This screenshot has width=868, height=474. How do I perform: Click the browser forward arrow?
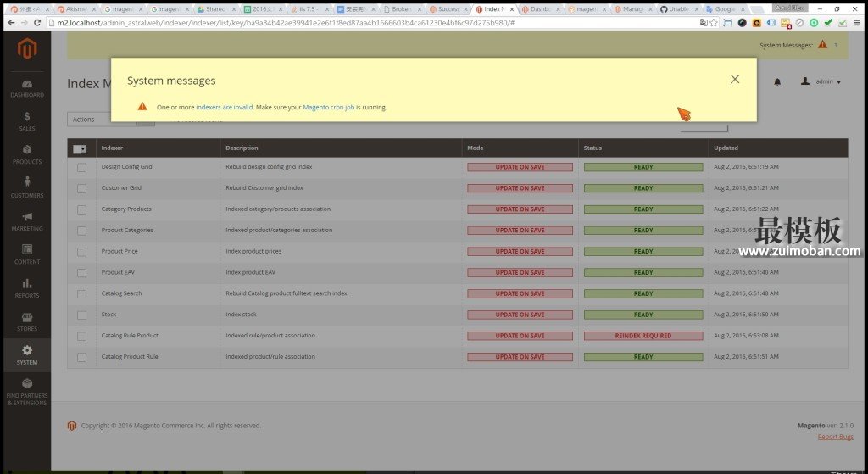25,23
